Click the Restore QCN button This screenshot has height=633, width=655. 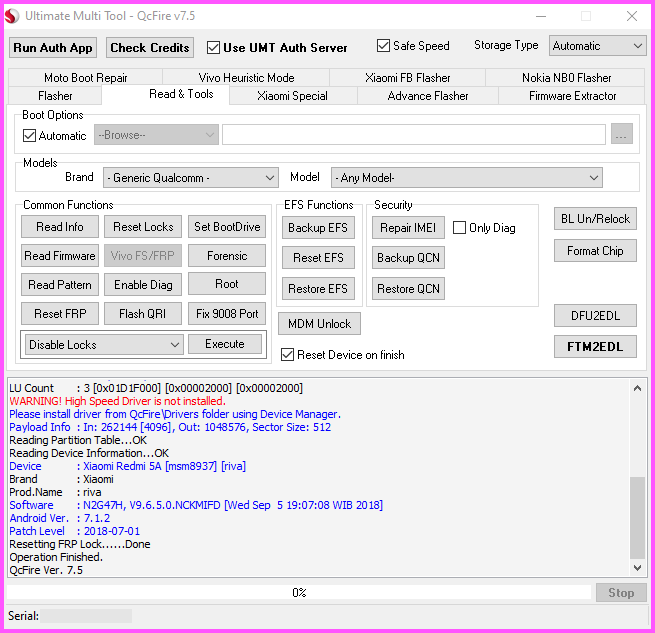pyautogui.click(x=408, y=289)
